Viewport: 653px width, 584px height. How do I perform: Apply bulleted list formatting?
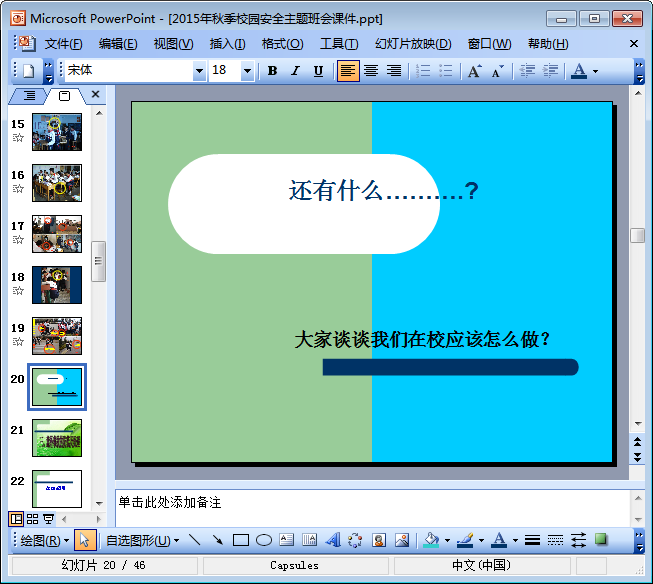446,71
